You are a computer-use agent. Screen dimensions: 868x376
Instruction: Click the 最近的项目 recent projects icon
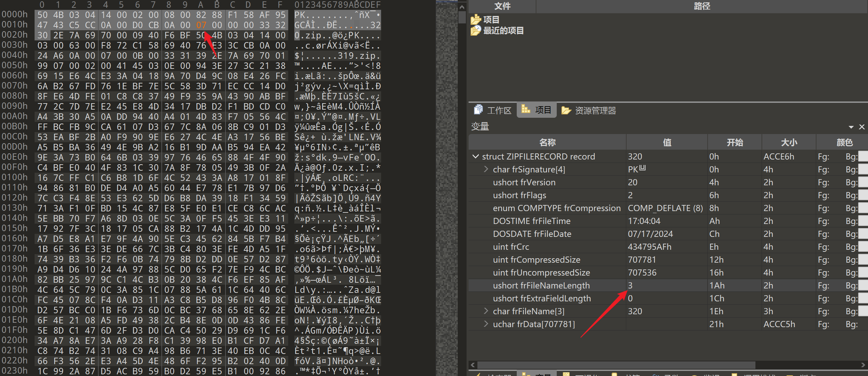pyautogui.click(x=476, y=31)
